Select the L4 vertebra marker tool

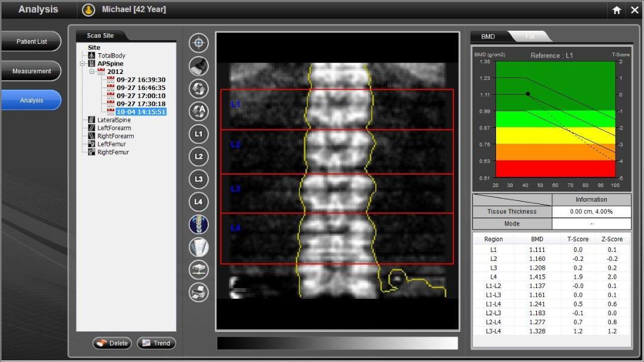pos(198,202)
